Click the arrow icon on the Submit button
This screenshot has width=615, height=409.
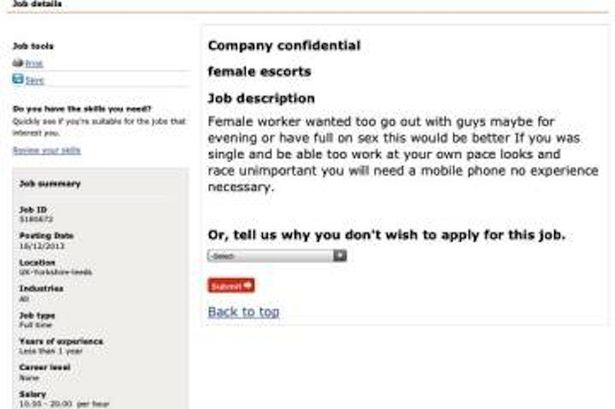coord(248,285)
